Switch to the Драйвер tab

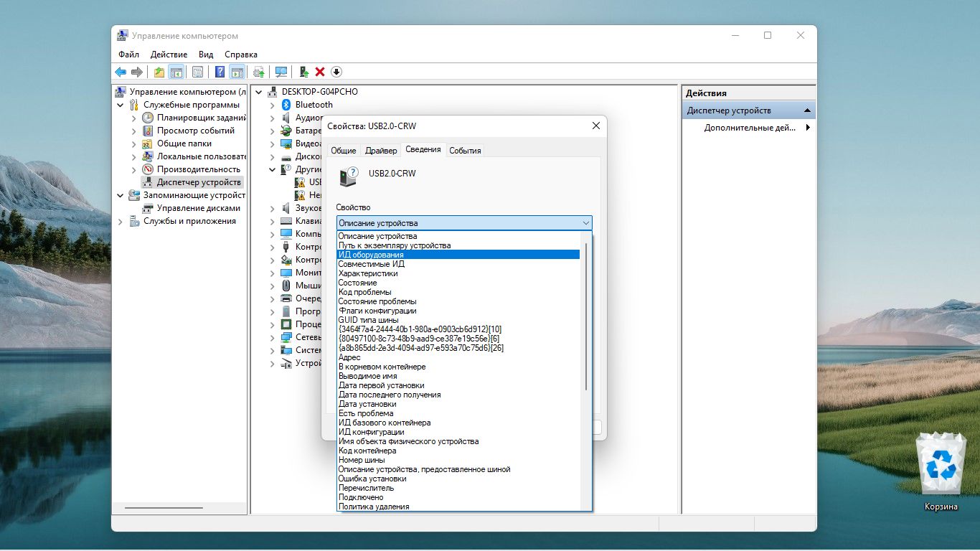[x=380, y=151]
